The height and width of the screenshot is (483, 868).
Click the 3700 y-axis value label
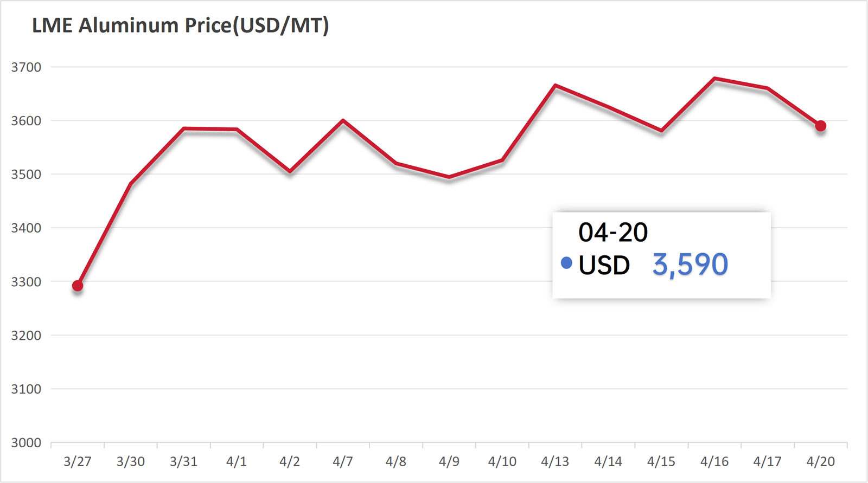(x=26, y=67)
